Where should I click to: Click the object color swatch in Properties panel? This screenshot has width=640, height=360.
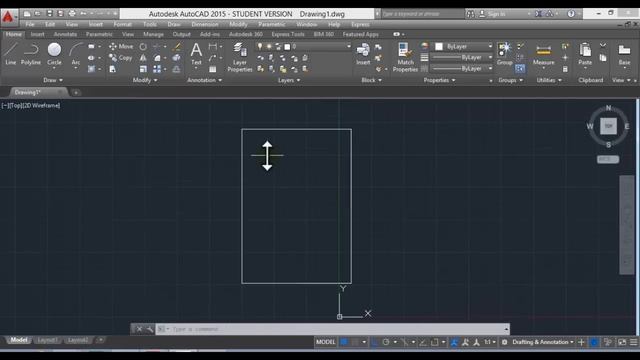439,47
